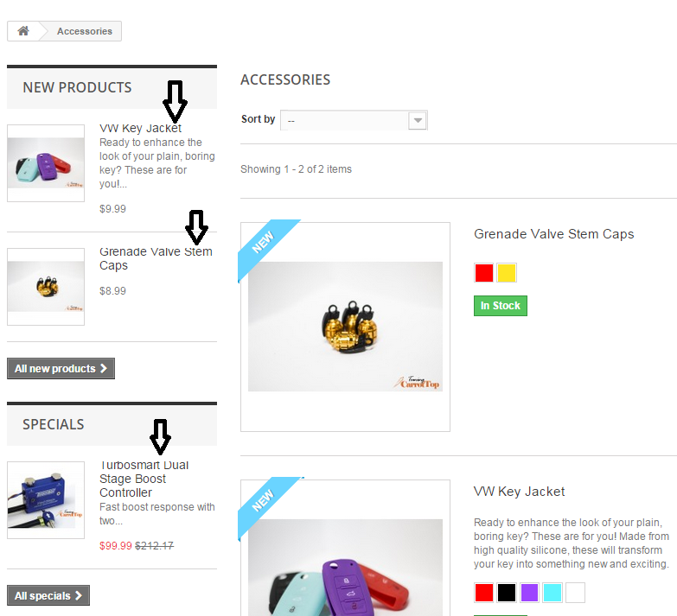Image resolution: width=677 pixels, height=616 pixels.
Task: Open Turbosmart Dual Stage Boost Controller thumbnail
Action: point(46,500)
